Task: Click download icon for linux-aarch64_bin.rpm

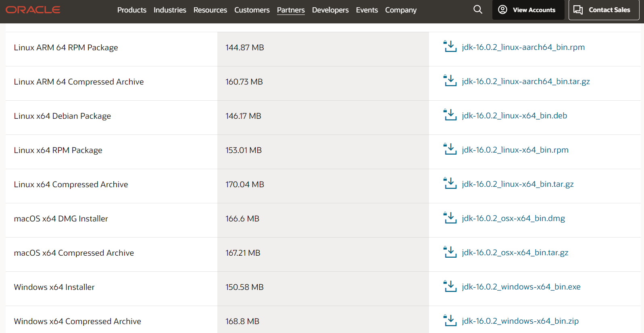Action: pyautogui.click(x=450, y=46)
